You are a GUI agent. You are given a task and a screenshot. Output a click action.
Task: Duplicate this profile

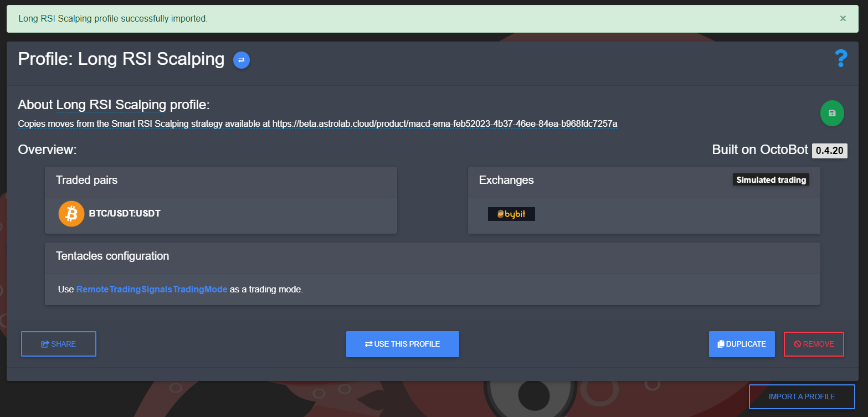(x=742, y=344)
